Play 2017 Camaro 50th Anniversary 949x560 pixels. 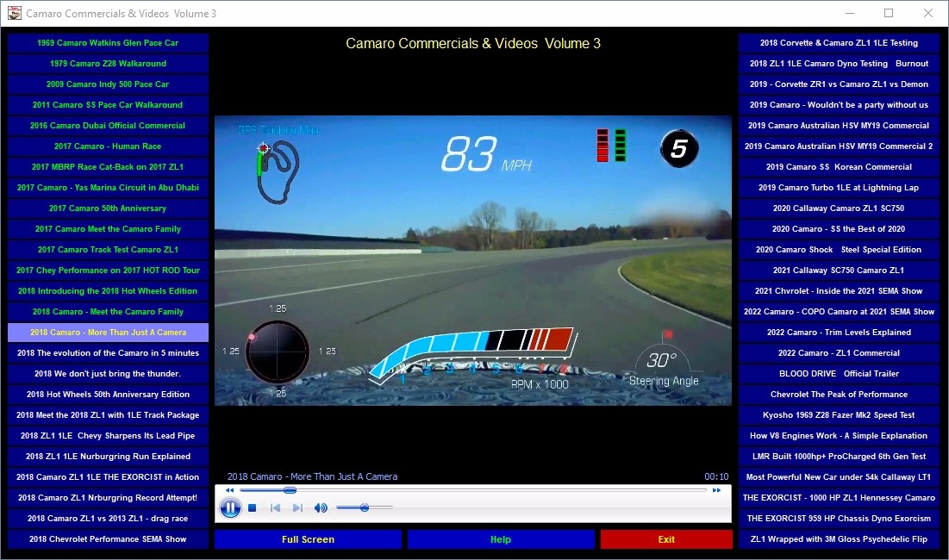click(108, 208)
